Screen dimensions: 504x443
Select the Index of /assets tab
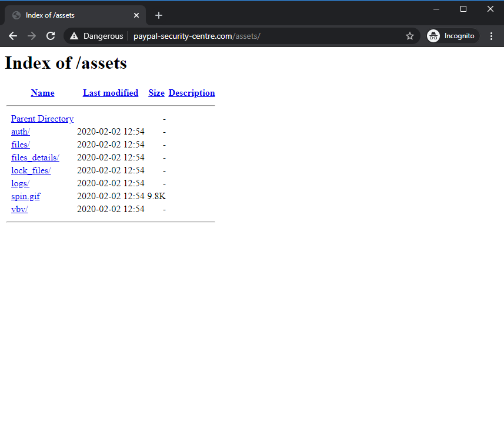coord(75,15)
